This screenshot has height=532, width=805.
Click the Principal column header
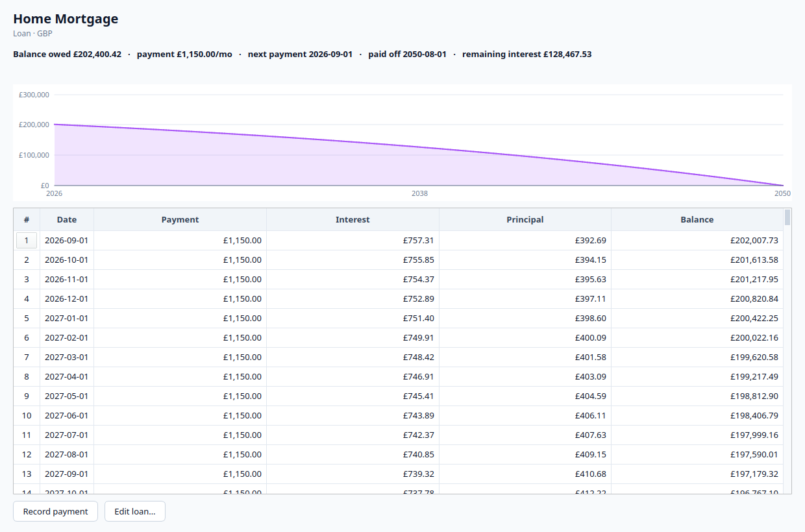(525, 219)
